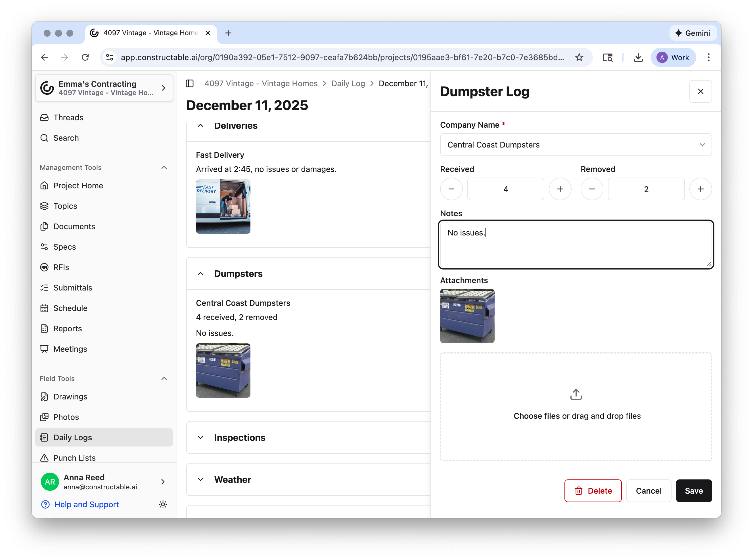This screenshot has height=560, width=753.
Task: Open the Topics section
Action: 104,206
